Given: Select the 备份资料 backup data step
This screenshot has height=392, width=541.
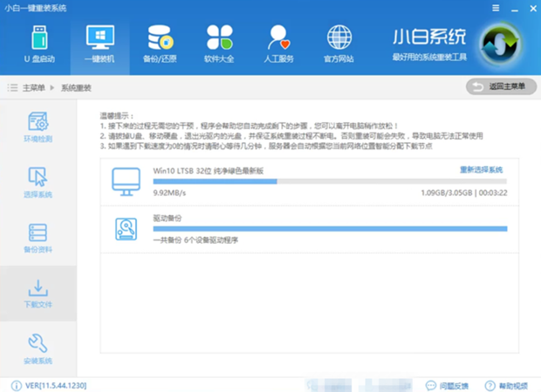Looking at the screenshot, I should [38, 238].
